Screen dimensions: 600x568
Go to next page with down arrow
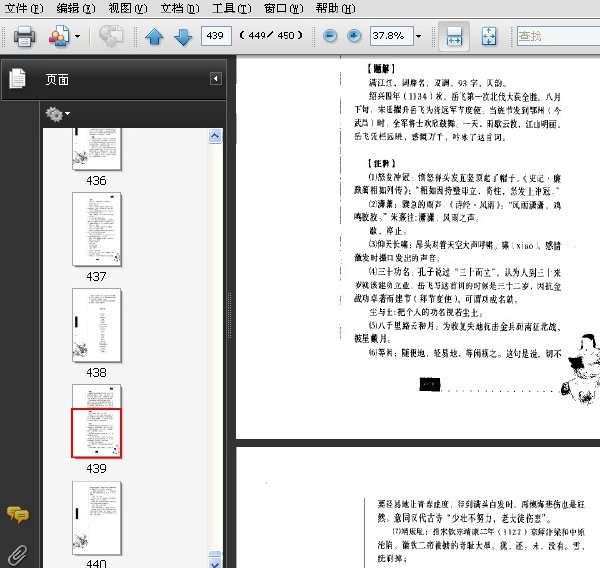[183, 37]
